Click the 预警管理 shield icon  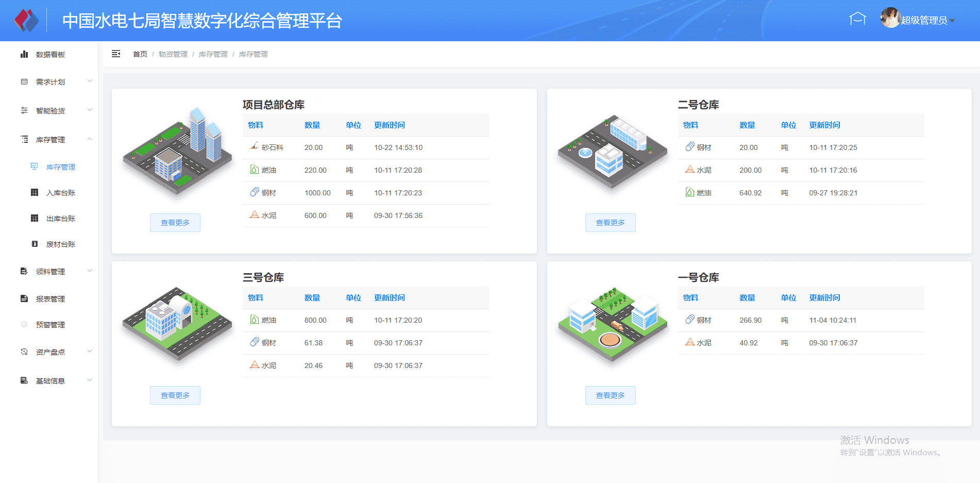(x=24, y=325)
